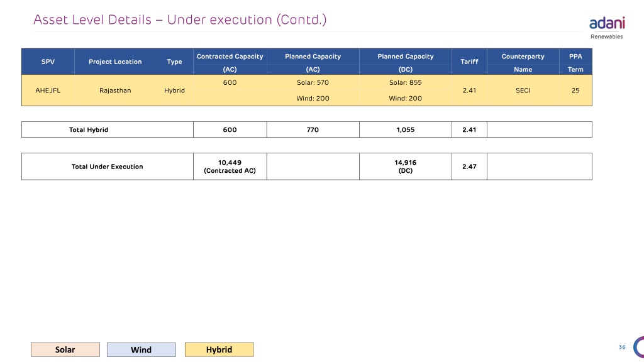
Task: Click the Project Location column header
Action: (115, 62)
